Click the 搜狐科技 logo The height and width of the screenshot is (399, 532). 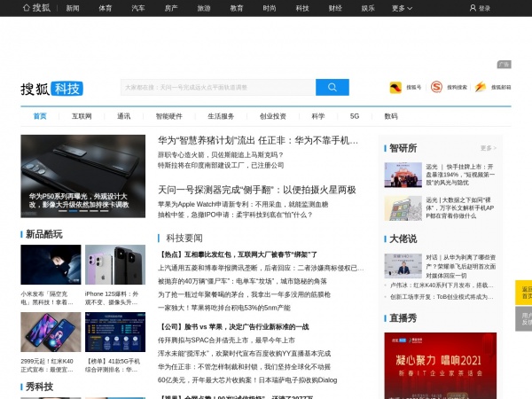click(x=52, y=89)
